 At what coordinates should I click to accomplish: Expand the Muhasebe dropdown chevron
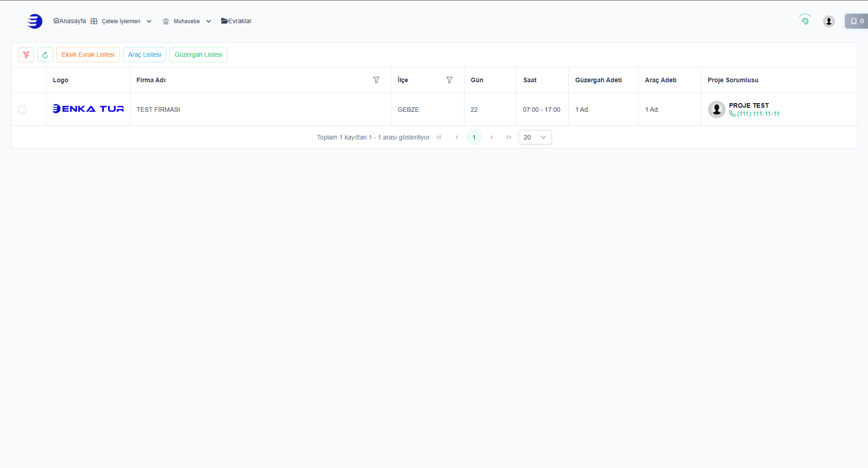tap(208, 21)
